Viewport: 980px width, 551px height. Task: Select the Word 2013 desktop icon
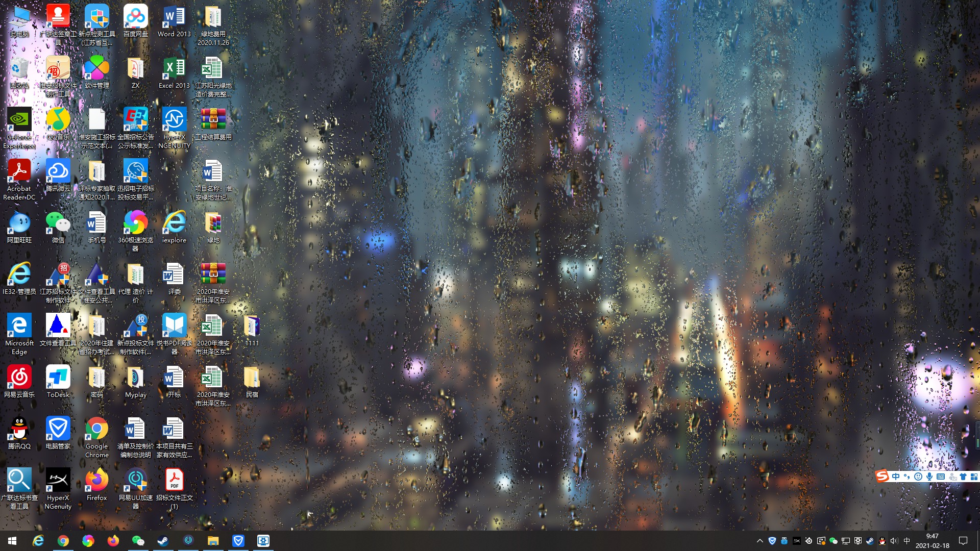[174, 17]
